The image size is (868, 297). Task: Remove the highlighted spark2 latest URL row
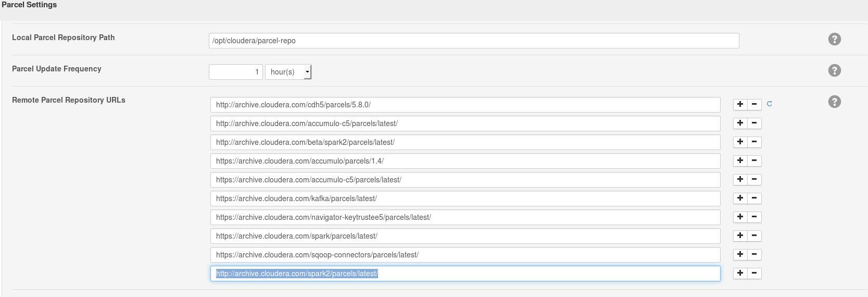[754, 274]
